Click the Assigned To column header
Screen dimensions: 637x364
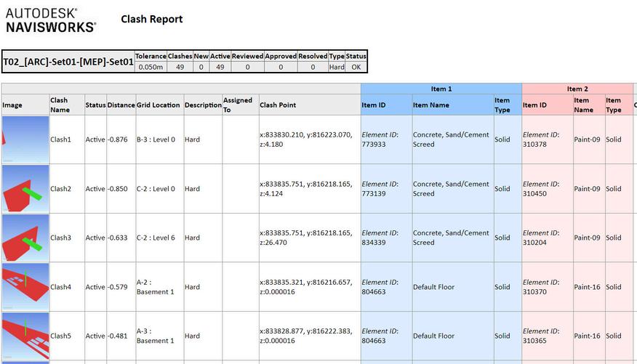coord(241,105)
